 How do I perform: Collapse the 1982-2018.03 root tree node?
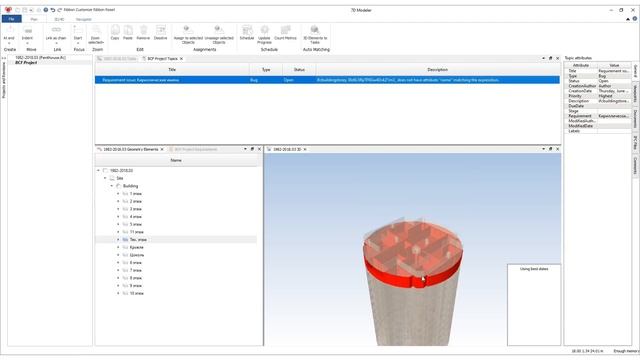tap(98, 171)
